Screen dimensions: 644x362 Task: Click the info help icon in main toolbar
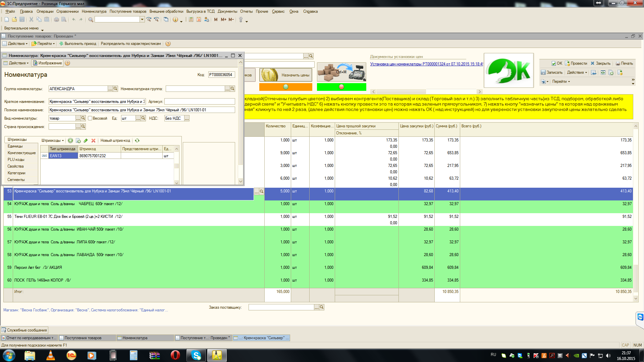point(175,20)
